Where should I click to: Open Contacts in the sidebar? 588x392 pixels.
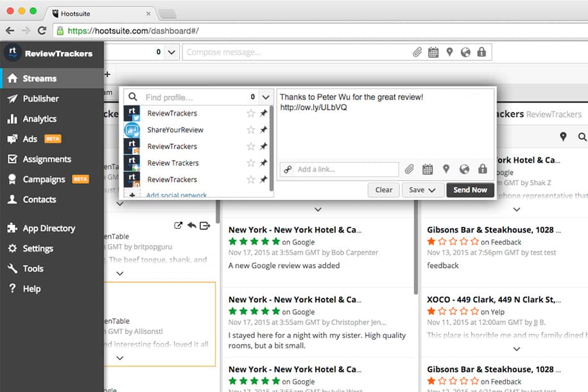click(x=52, y=200)
